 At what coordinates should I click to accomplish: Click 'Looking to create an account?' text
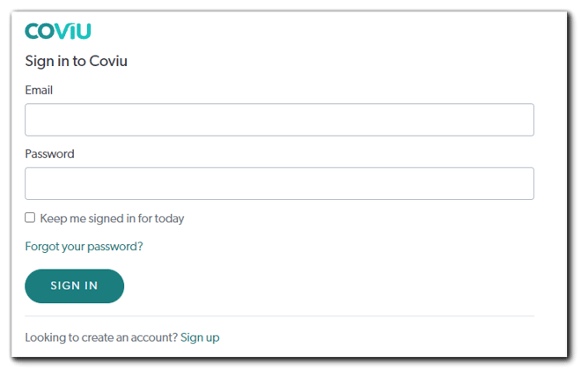point(101,337)
